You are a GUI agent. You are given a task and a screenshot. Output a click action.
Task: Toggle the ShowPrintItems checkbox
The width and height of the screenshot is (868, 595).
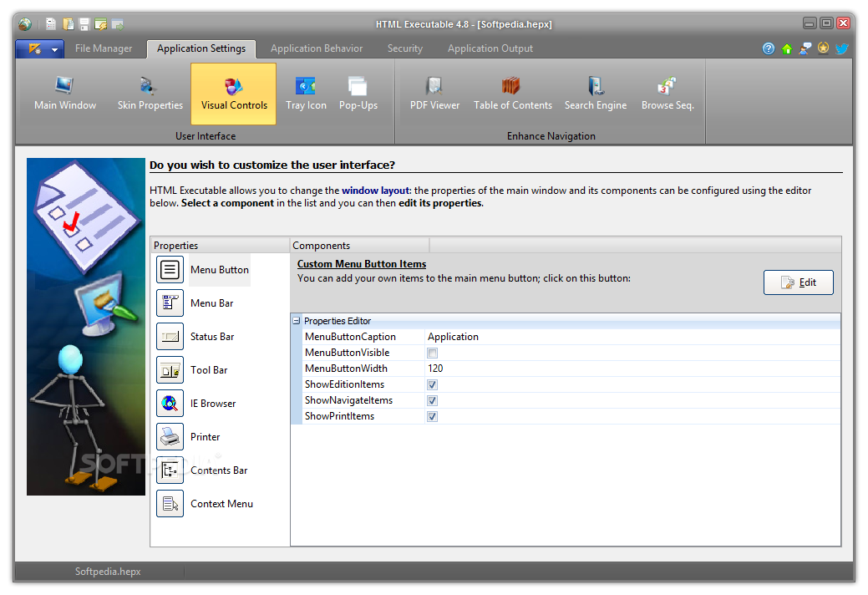[x=433, y=417]
